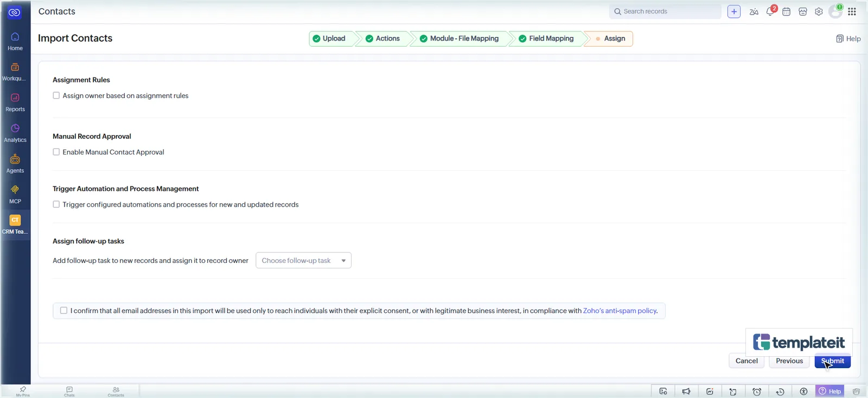
Task: Open Contacts in bottom bar
Action: [116, 391]
